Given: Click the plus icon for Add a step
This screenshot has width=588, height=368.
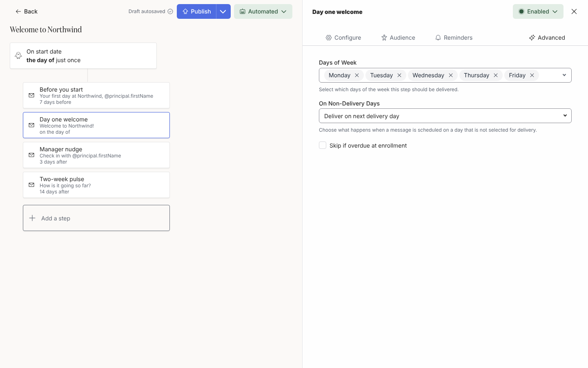Looking at the screenshot, I should (32, 218).
